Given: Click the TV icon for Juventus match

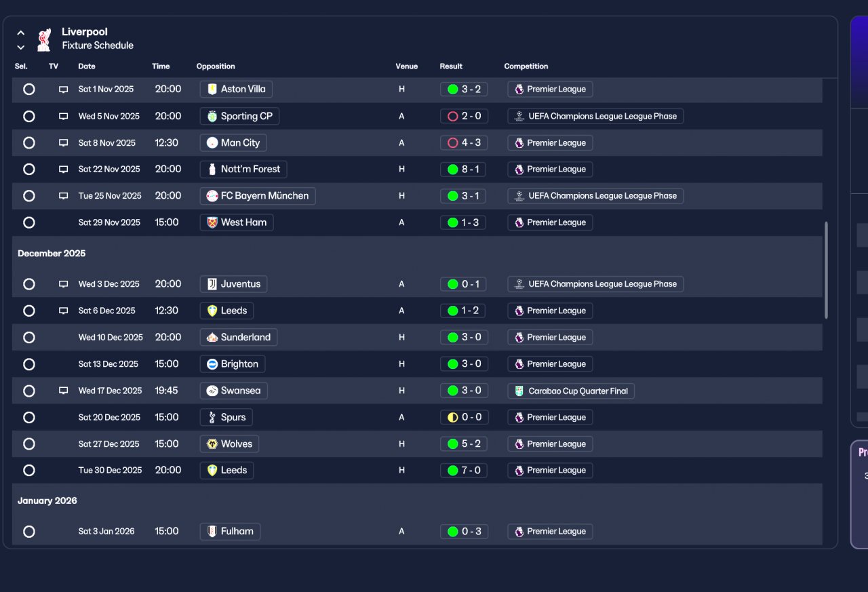Looking at the screenshot, I should pos(64,284).
